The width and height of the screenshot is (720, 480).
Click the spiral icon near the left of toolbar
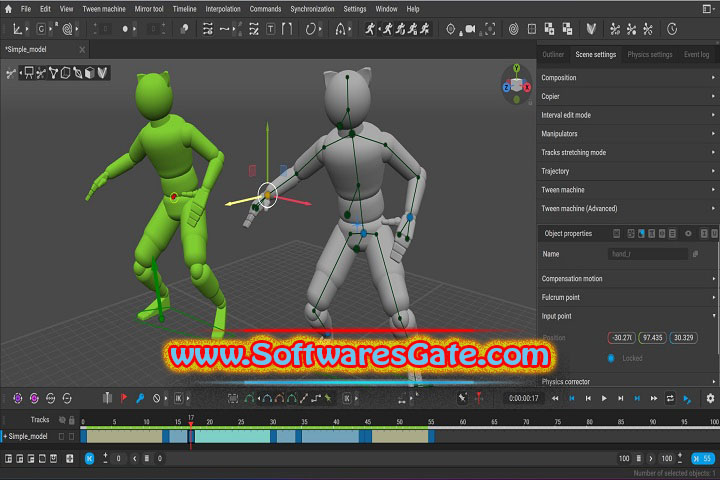pos(67,29)
